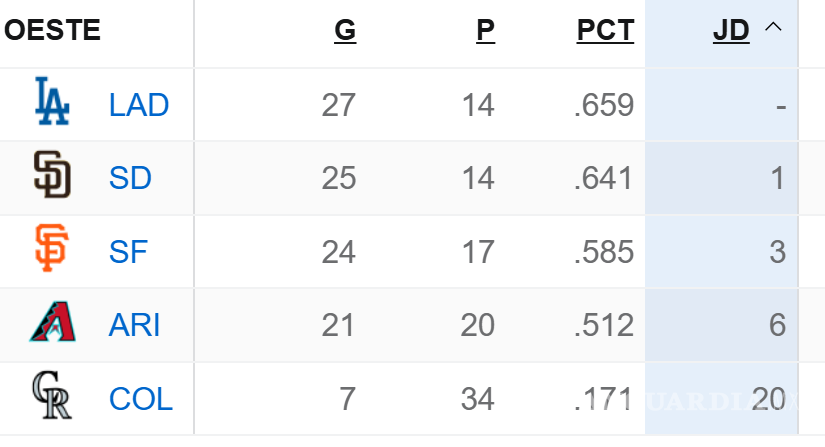This screenshot has height=447, width=825.
Task: Open the ARI team link
Action: pyautogui.click(x=134, y=325)
